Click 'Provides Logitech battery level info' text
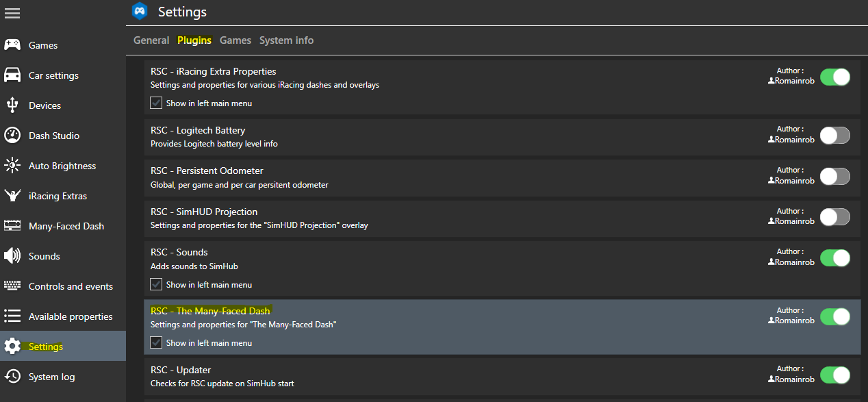This screenshot has height=402, width=868. [214, 144]
